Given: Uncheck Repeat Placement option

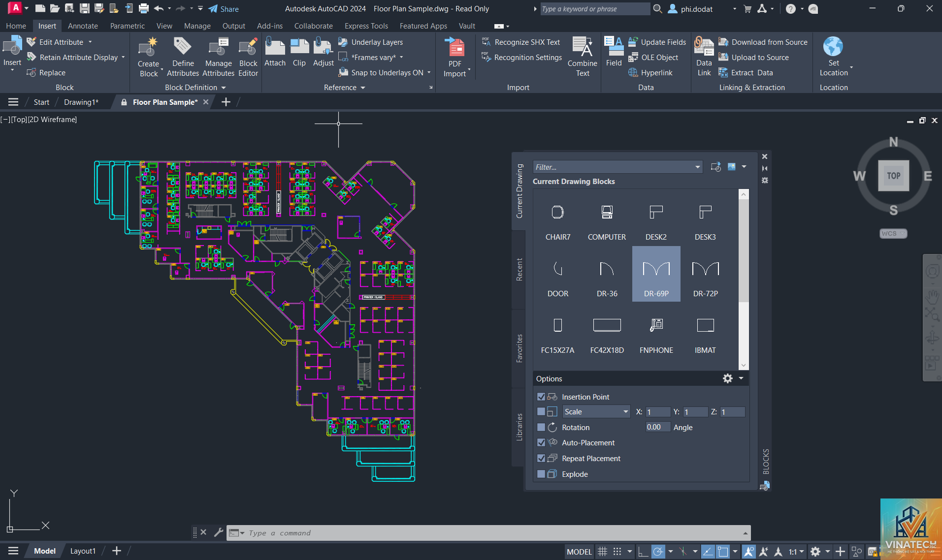Looking at the screenshot, I should (x=541, y=458).
